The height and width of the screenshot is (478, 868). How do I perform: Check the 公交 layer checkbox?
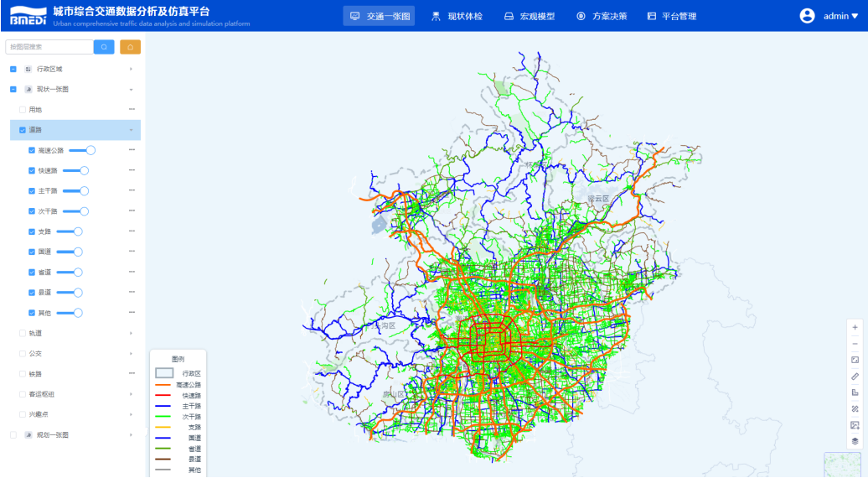[x=23, y=354]
